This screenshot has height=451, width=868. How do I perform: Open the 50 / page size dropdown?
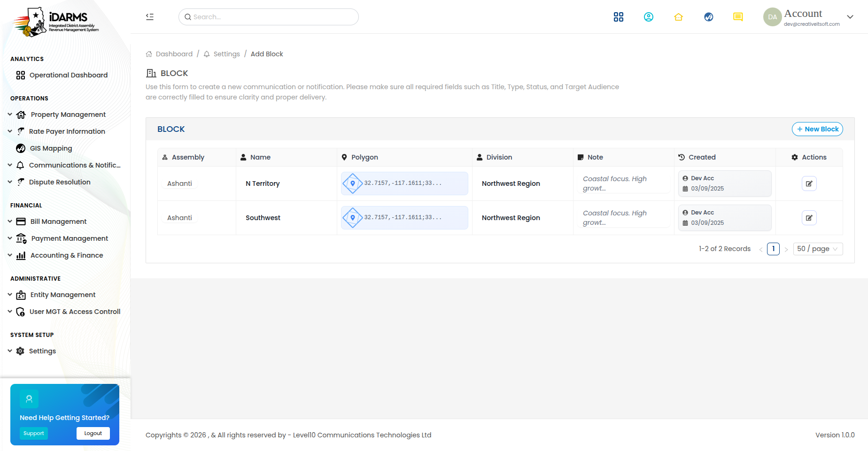[x=818, y=249]
